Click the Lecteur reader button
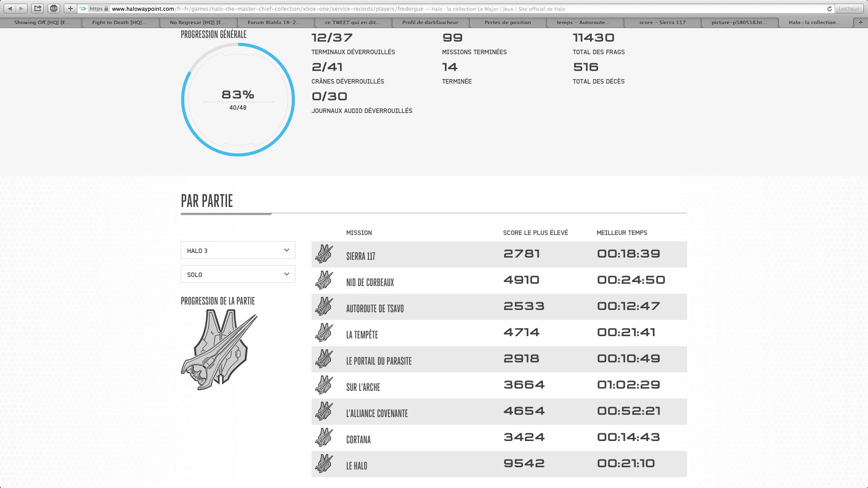Image resolution: width=868 pixels, height=488 pixels. pos(849,9)
